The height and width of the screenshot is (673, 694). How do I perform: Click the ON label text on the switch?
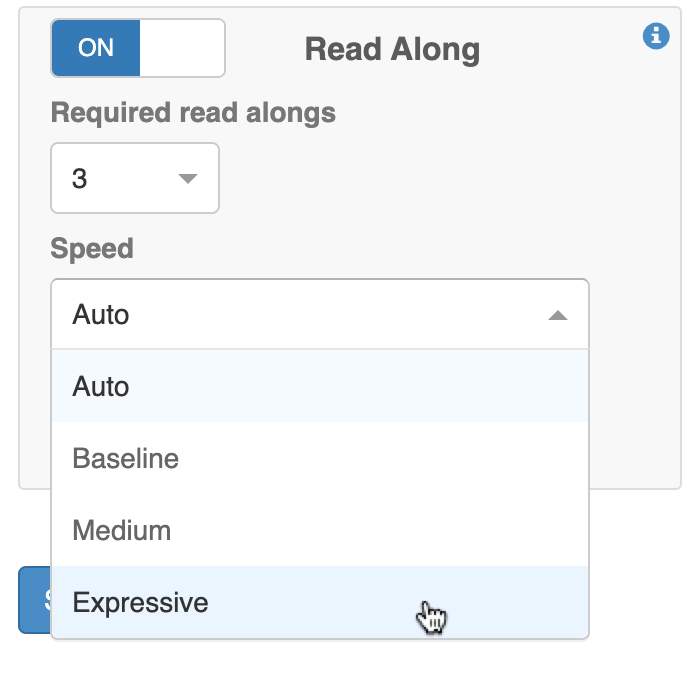click(x=96, y=48)
